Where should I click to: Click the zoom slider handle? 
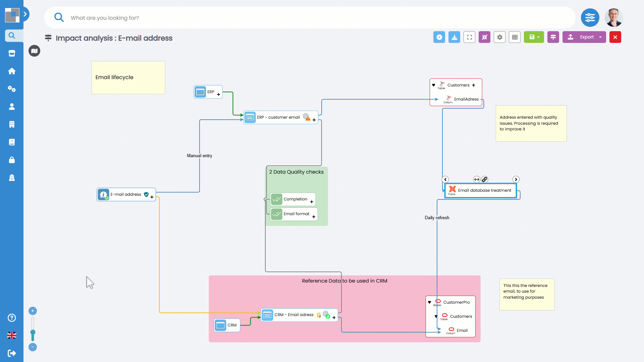tap(33, 333)
